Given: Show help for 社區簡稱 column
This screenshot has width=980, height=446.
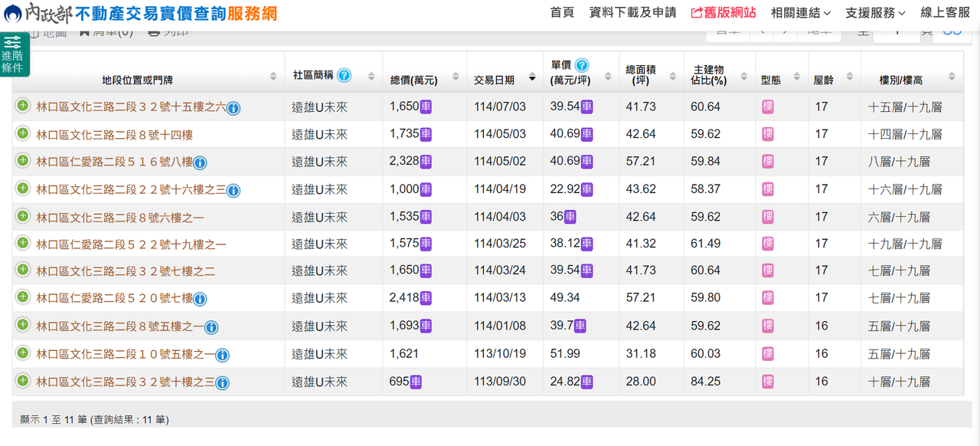Looking at the screenshot, I should click(345, 75).
